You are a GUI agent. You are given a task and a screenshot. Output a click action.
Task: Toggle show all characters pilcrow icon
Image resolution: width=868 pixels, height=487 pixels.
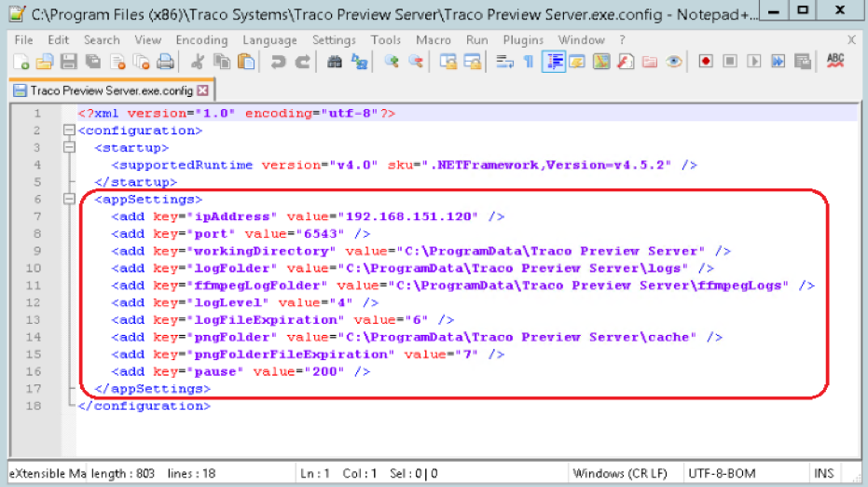(x=529, y=62)
